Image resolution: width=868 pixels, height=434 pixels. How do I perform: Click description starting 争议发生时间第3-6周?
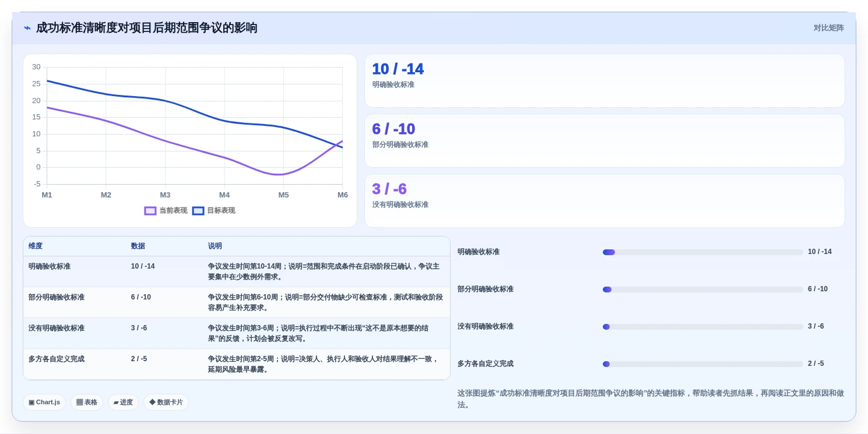click(x=318, y=333)
